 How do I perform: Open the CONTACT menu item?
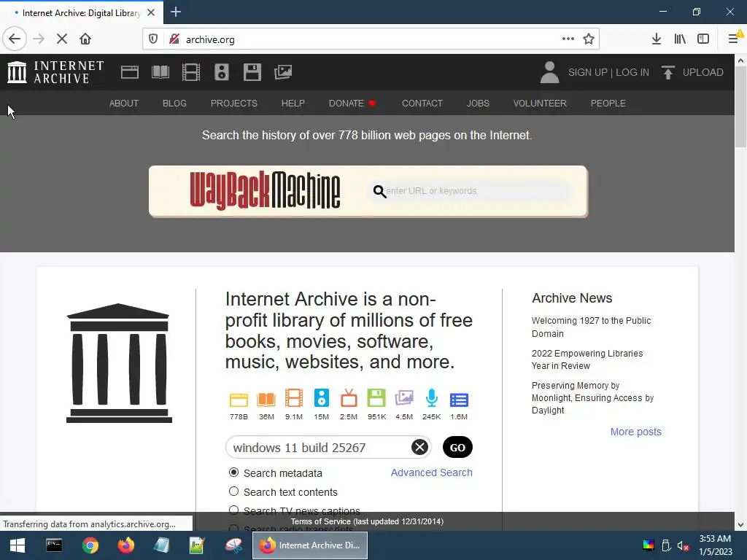[422, 104]
